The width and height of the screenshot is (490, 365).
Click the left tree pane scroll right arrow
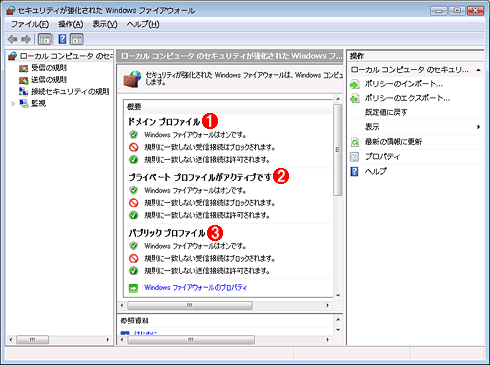coord(108,339)
